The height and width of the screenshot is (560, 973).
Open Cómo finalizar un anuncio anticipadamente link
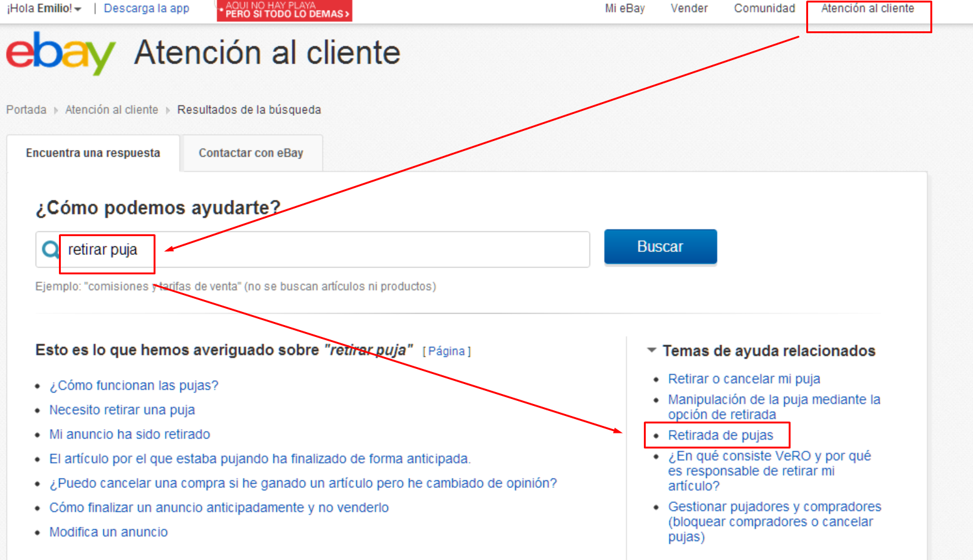click(219, 507)
